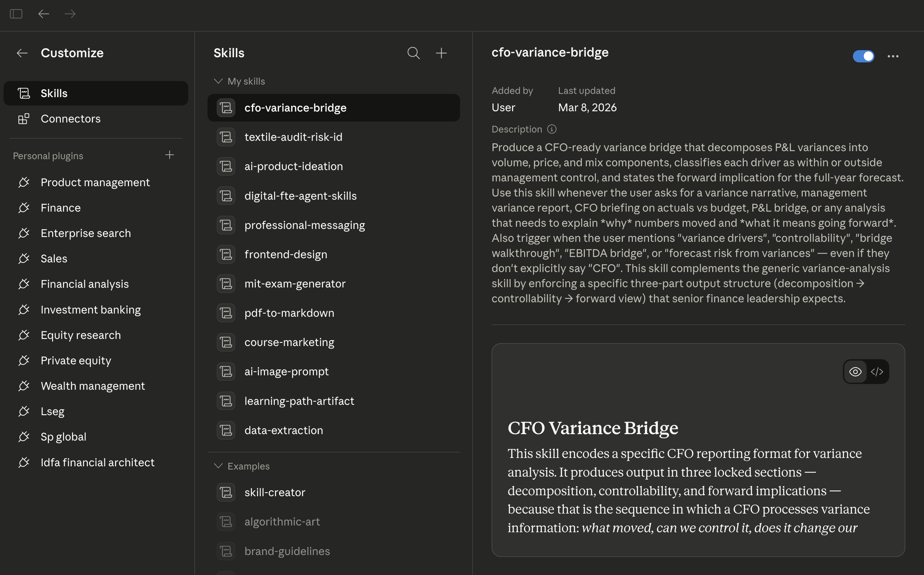Add a personal plugin with the plus icon
Screen dimensions: 924x575
pos(169,155)
